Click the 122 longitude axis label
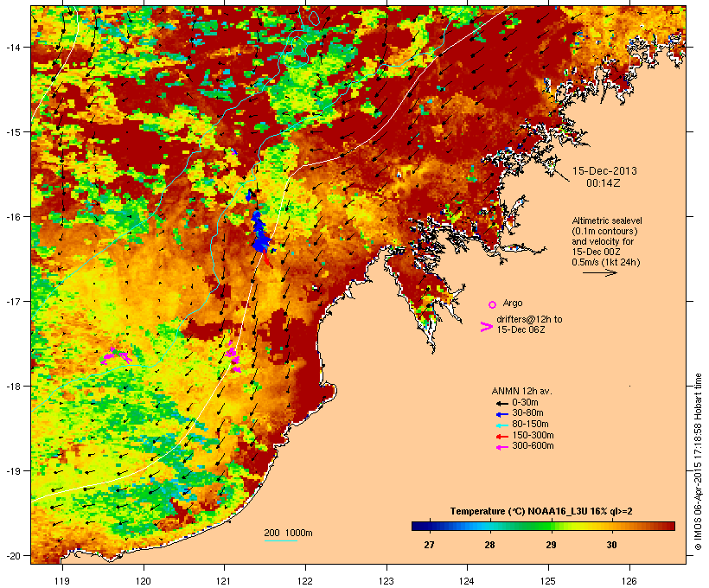709x588 pixels. pos(305,581)
